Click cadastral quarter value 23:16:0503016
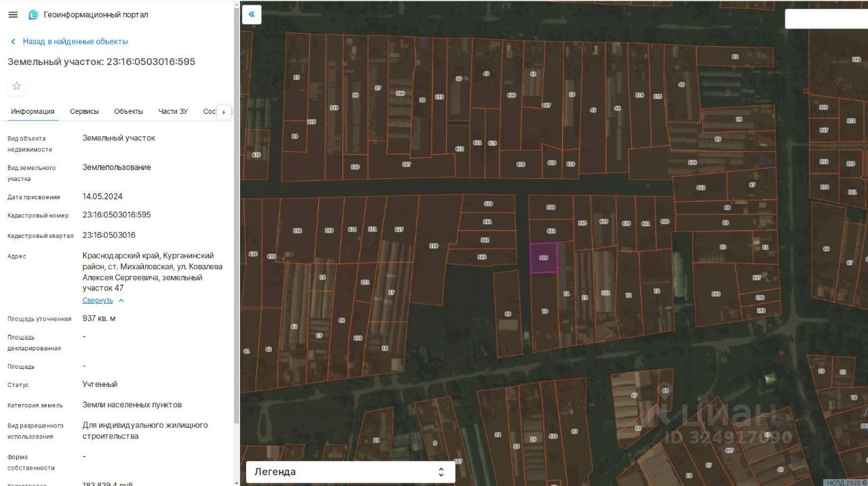This screenshot has width=868, height=486. (109, 235)
